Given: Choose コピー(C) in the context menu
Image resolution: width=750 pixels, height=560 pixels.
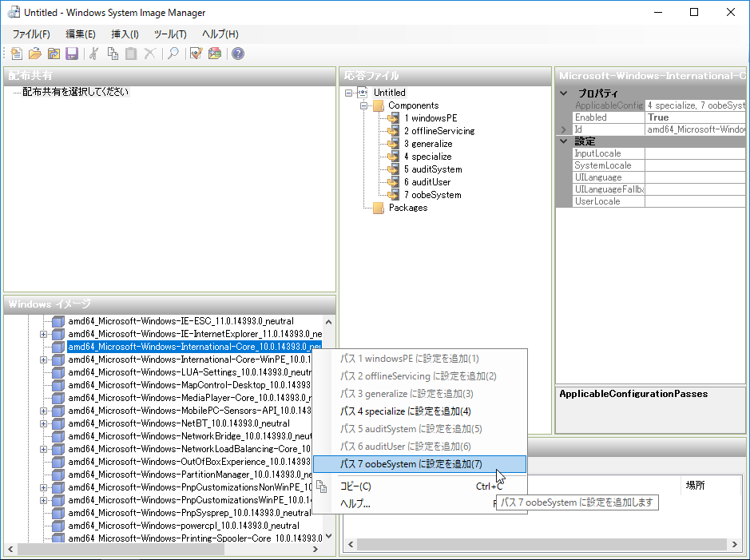Looking at the screenshot, I should [x=419, y=487].
